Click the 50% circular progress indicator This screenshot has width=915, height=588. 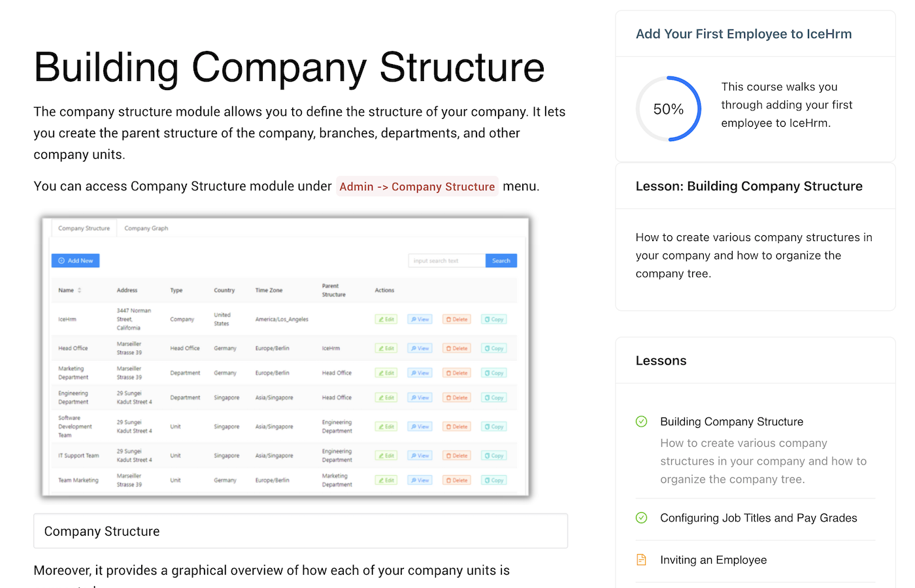point(669,109)
